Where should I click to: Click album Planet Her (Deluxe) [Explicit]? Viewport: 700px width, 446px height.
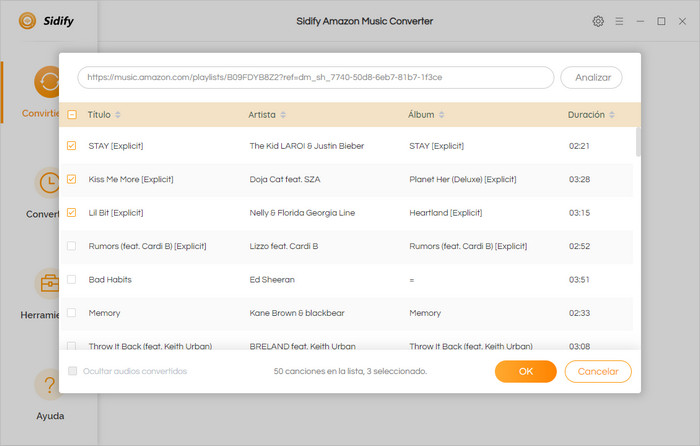tap(463, 179)
